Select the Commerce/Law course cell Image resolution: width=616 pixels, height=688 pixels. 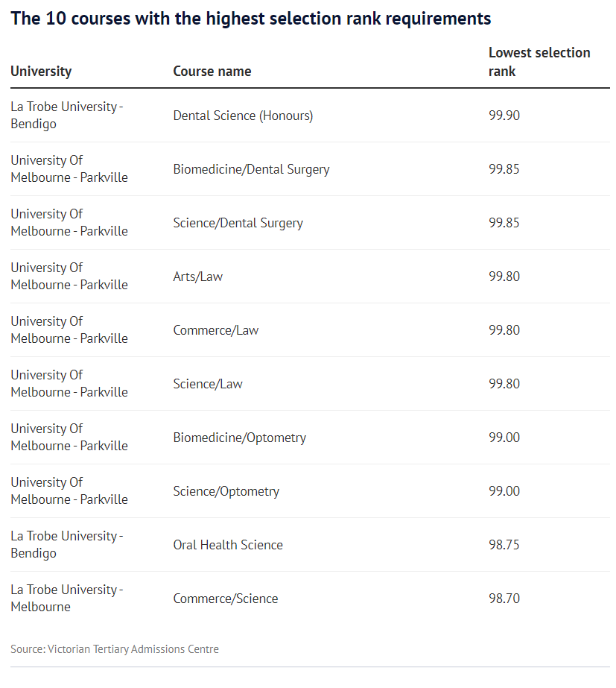point(215,330)
